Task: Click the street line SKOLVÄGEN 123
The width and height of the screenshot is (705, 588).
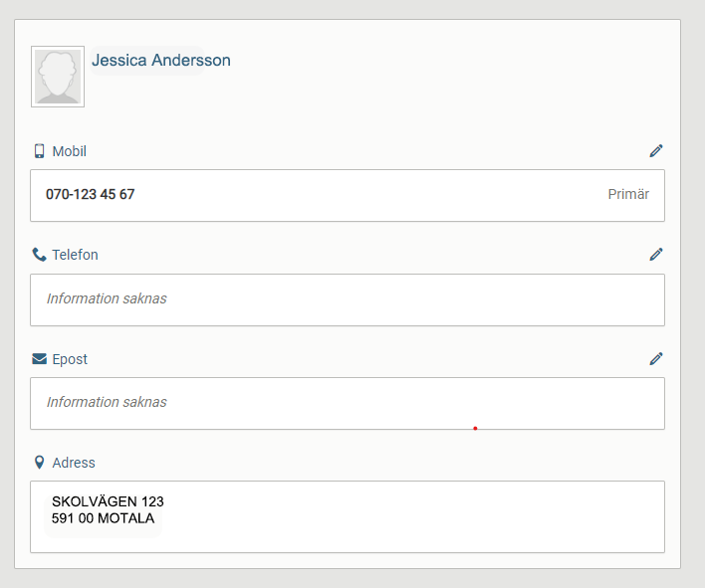Action: pyautogui.click(x=108, y=502)
